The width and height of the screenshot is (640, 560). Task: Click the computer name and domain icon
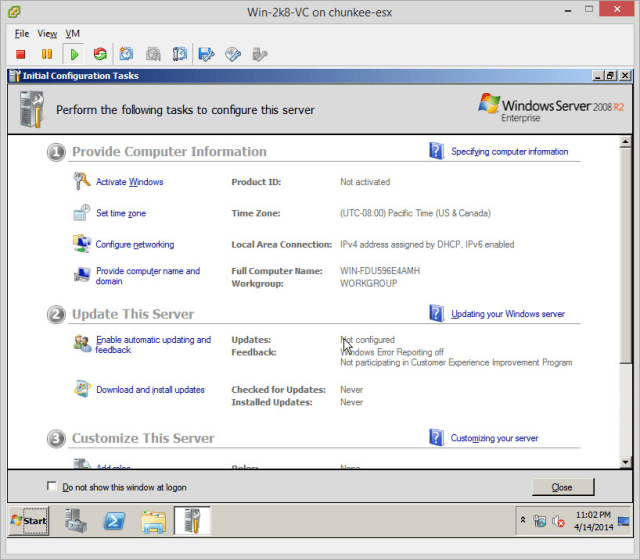coord(82,275)
